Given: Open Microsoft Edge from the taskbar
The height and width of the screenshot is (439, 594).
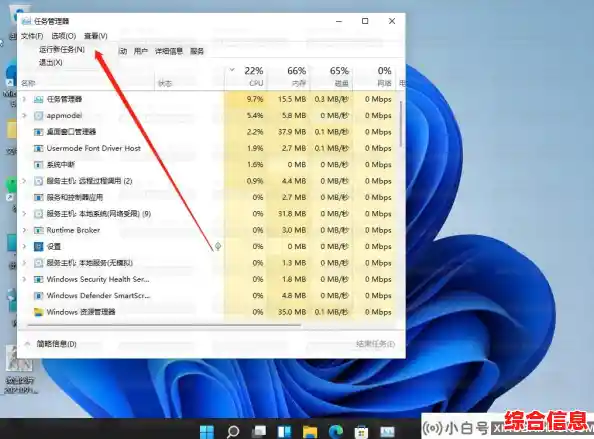Looking at the screenshot, I should click(x=336, y=431).
